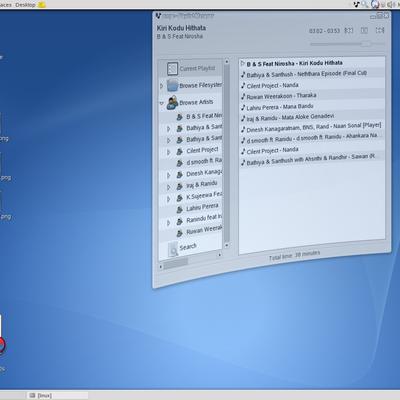This screenshot has height=400, width=400.
Task: Expand the Browse Filesystem node
Action: 162,86
